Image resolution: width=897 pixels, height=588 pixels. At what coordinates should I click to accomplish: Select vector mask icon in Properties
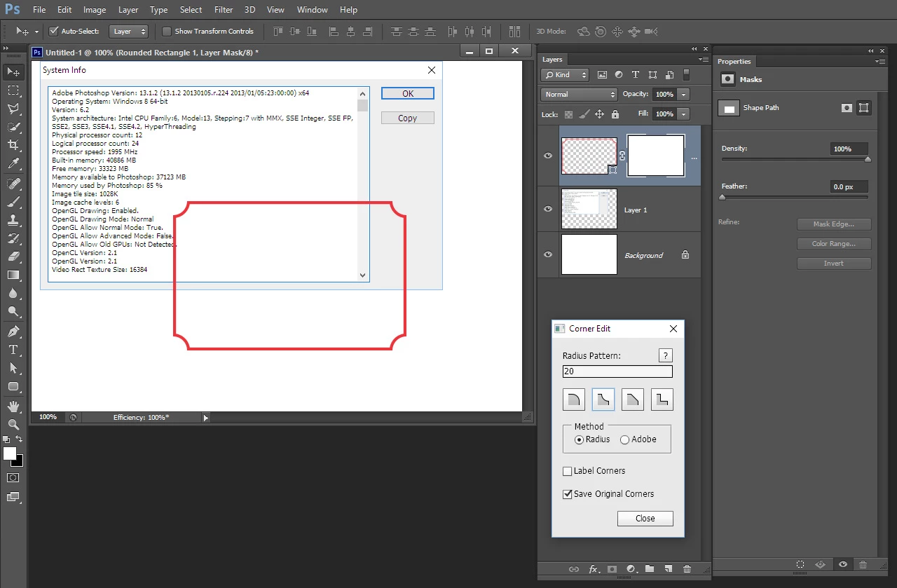click(864, 108)
